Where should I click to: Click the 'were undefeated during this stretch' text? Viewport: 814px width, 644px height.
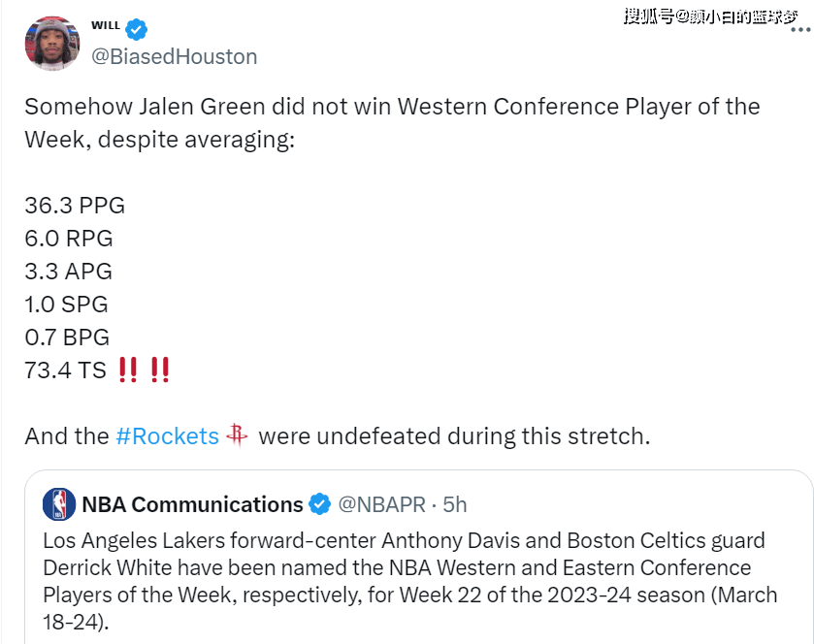454,436
